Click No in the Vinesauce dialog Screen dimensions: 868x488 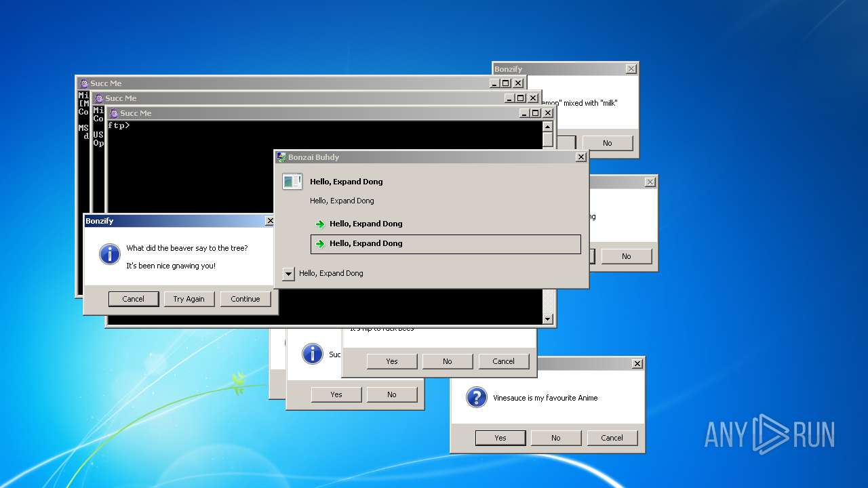click(x=556, y=438)
